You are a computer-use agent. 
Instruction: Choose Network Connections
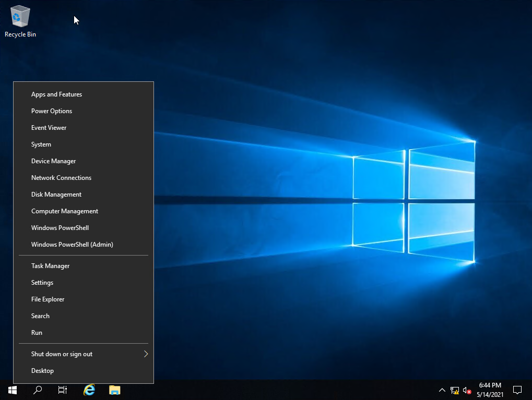coord(84,178)
